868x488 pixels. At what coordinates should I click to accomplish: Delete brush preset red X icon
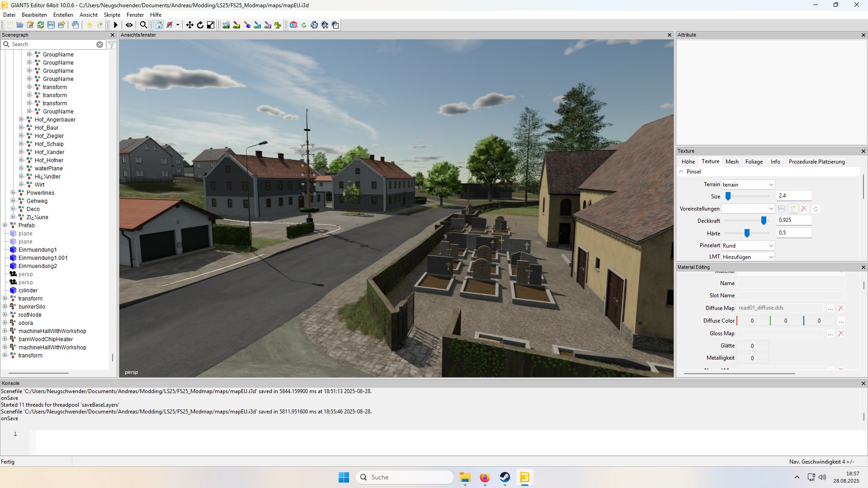point(804,209)
